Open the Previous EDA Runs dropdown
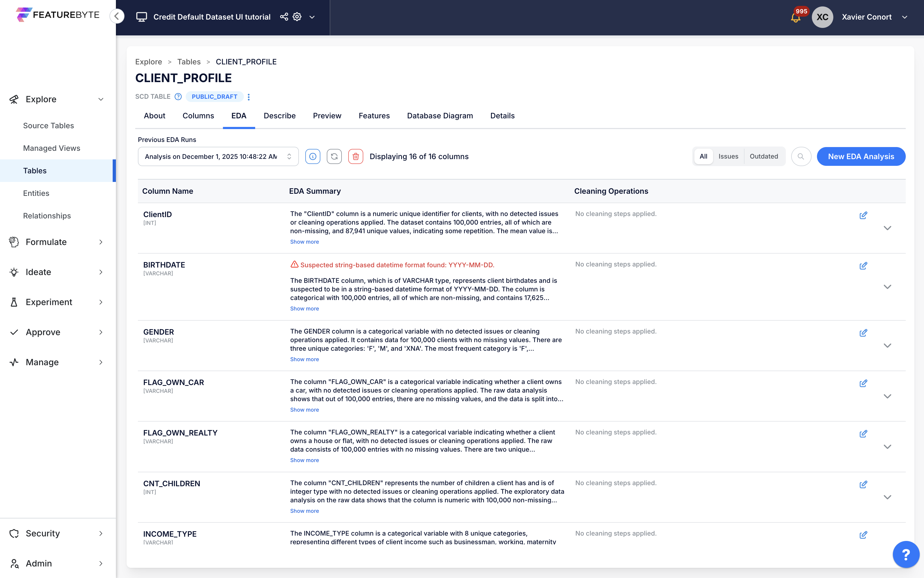Screen dimensions: 924x578 point(218,156)
